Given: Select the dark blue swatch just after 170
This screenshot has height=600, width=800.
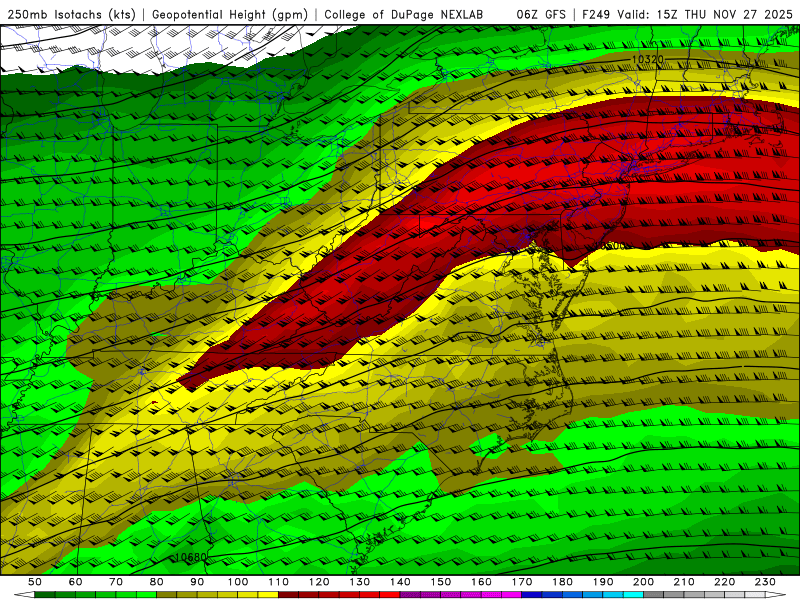Looking at the screenshot, I should point(532,595).
